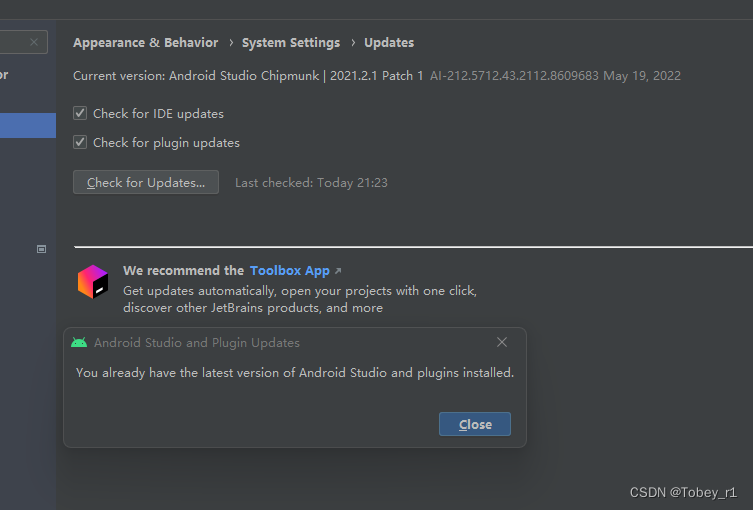Clear the settings search with the X icon

click(34, 42)
